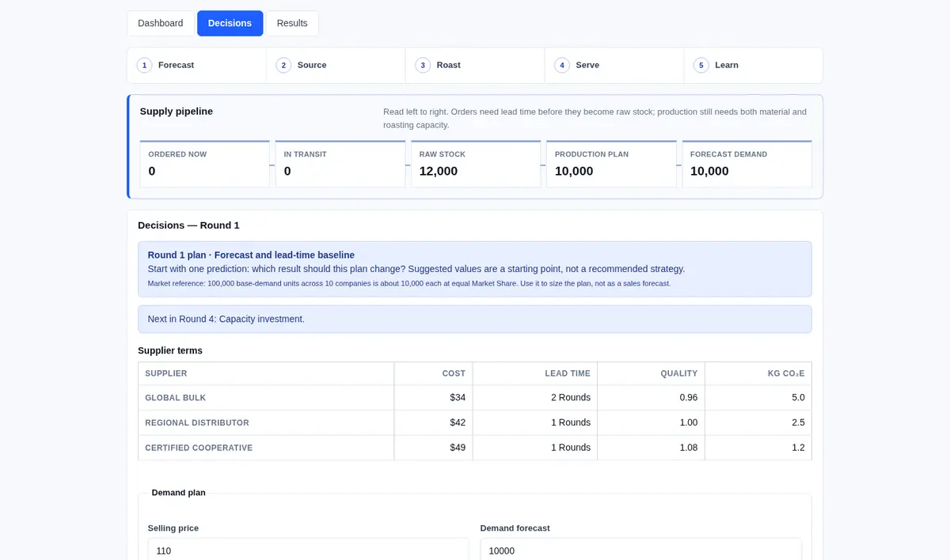Click the Supply pipeline title
Screen dimensions: 950x560
(x=177, y=112)
